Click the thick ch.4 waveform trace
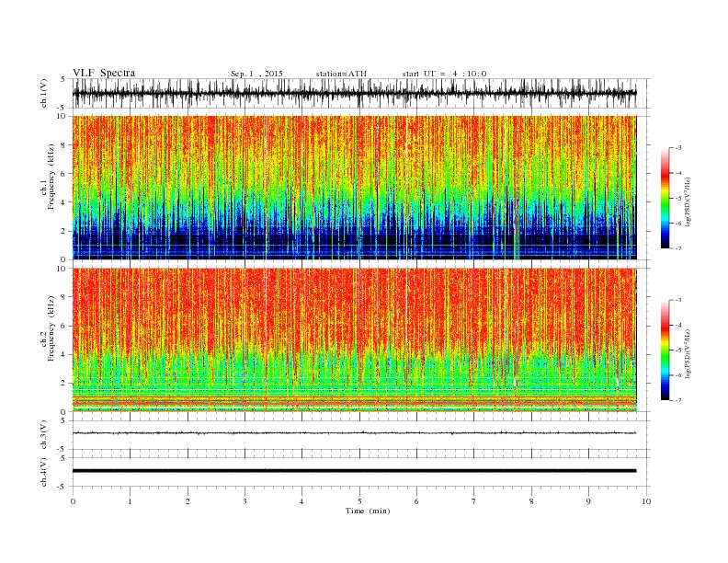Viewport: 728px width, 563px height. coord(354,471)
